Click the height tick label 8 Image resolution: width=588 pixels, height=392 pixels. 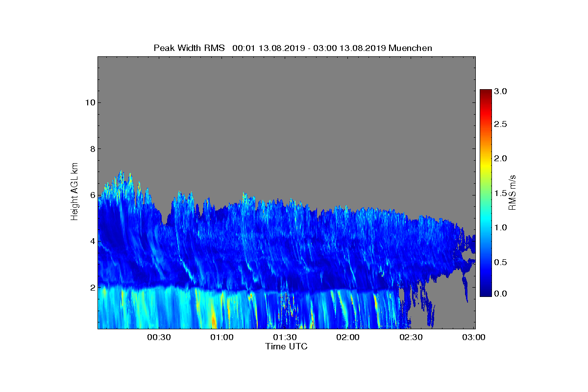[x=92, y=148]
